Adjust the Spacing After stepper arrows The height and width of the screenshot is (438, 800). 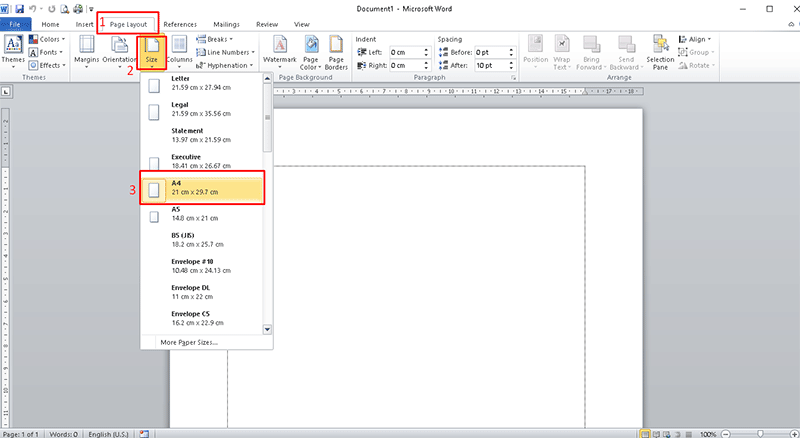pyautogui.click(x=511, y=65)
